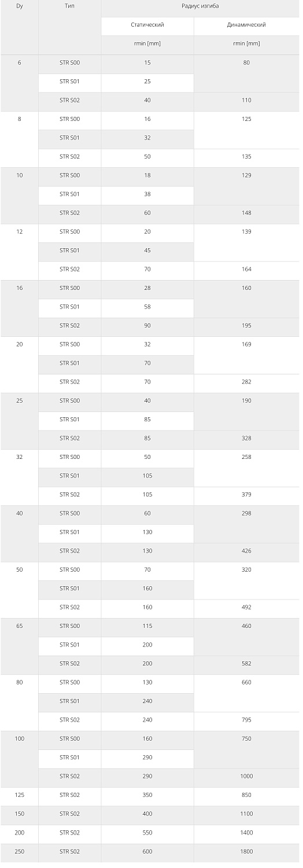Select static radius value 38
Viewport: 303px width, 868px height.
pyautogui.click(x=147, y=194)
